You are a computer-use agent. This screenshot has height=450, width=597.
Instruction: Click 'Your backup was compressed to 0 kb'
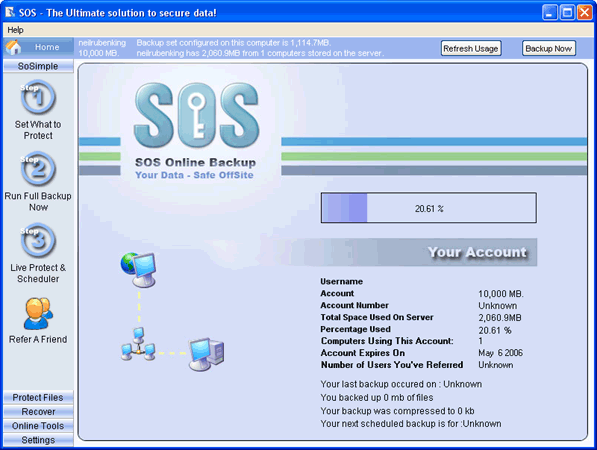(x=397, y=411)
